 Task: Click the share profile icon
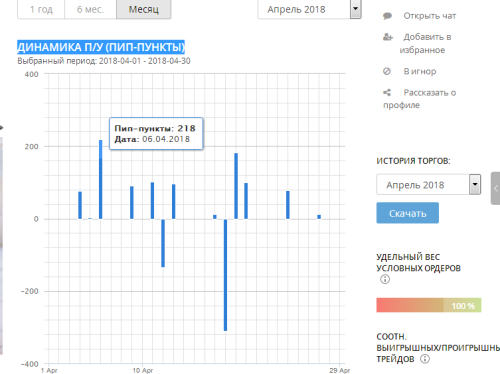[x=387, y=92]
